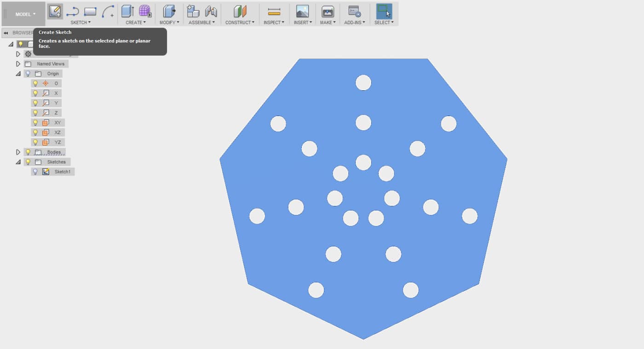644x349 pixels.
Task: Select the Create Sketch tool
Action: [x=55, y=12]
